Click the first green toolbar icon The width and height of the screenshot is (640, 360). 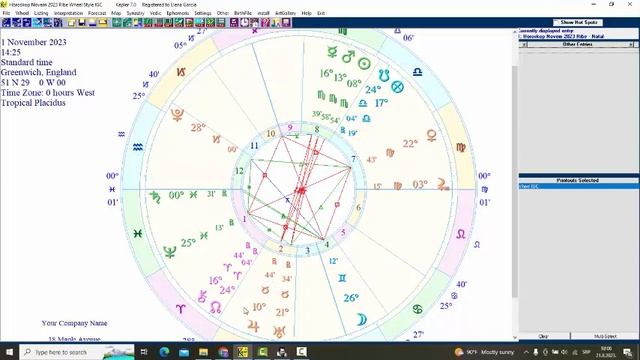pos(117,22)
